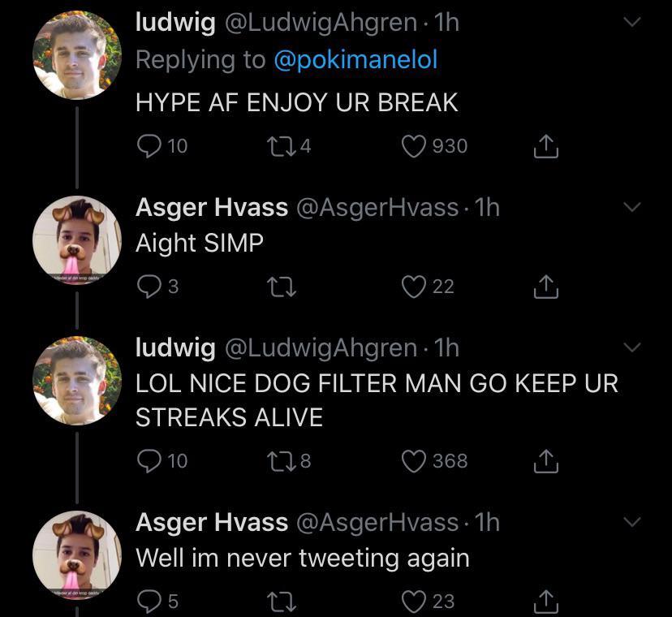Like Asger's never tweeting again tweet
Screen dimensions: 672x617
pos(416,601)
